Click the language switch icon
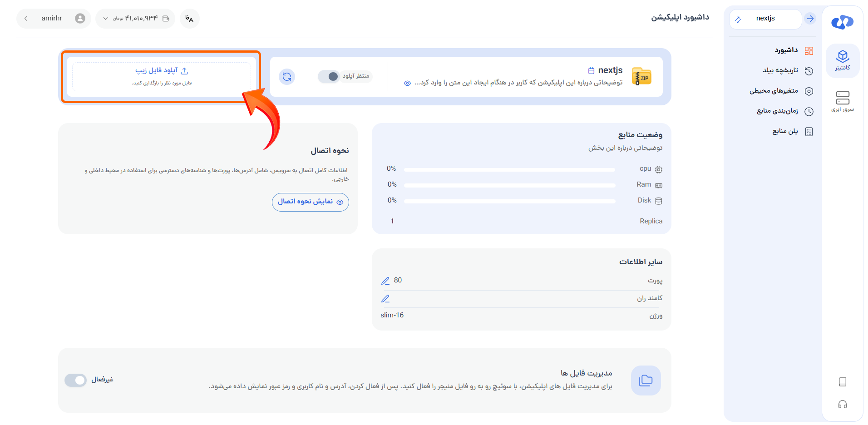Screen dimensions: 868x425 189,19
